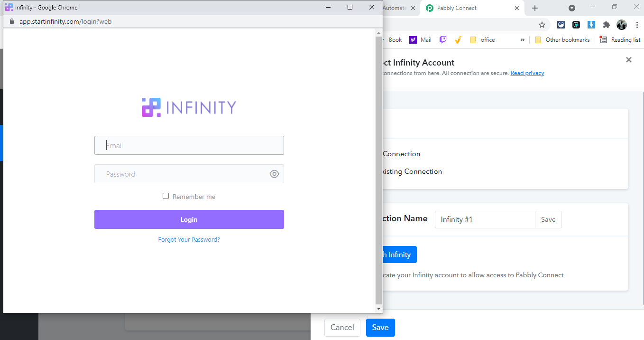Screen dimensions: 644x340
Task: Click the Infinity popup URL text
Action: 65,21
